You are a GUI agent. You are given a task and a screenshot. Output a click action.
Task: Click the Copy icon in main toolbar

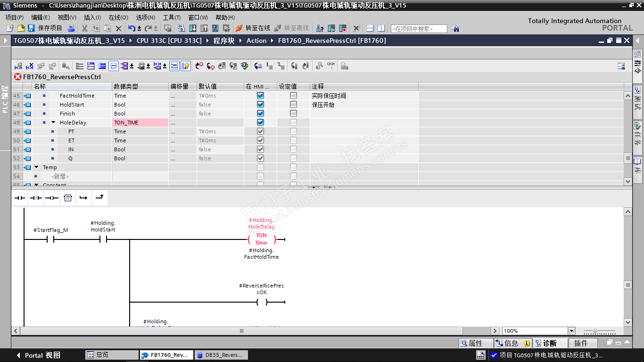[x=96, y=28]
